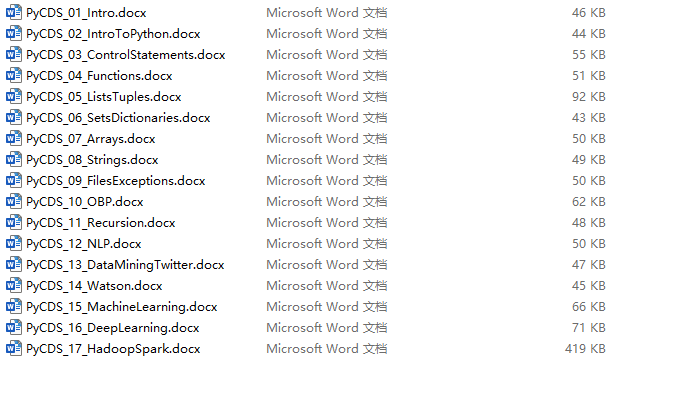The width and height of the screenshot is (677, 403).
Task: Click the Word icon beside PyCDS_04_Functions.docx
Action: (x=13, y=75)
